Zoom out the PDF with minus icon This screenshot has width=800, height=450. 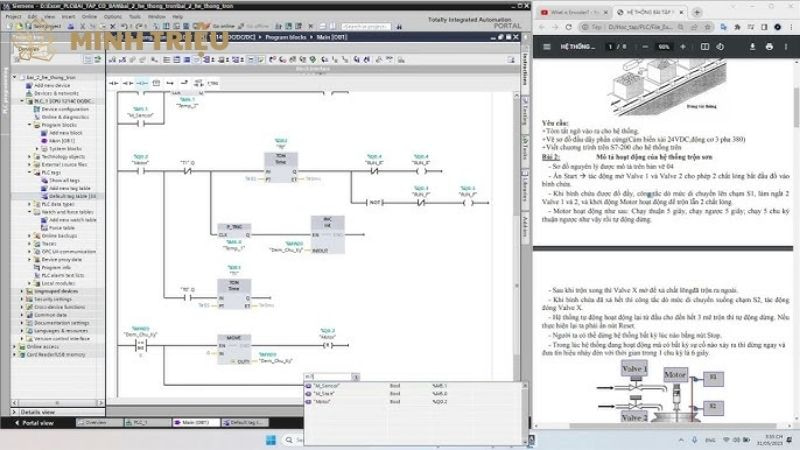pyautogui.click(x=644, y=46)
